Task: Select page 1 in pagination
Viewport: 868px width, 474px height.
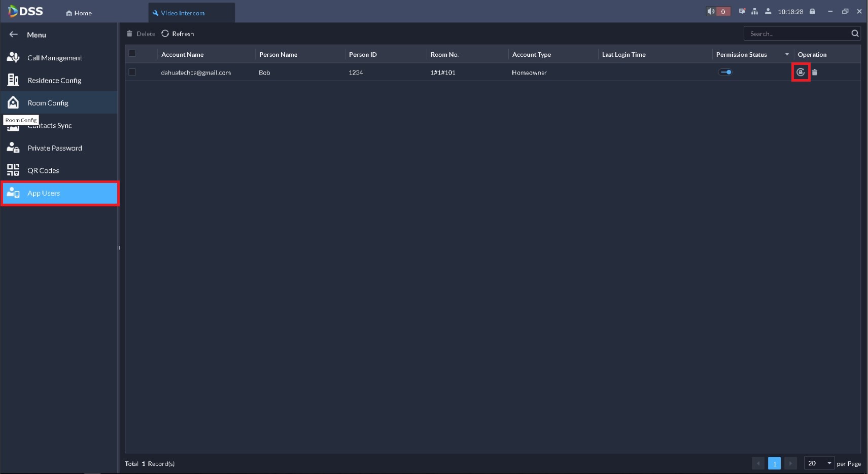Action: pyautogui.click(x=774, y=463)
